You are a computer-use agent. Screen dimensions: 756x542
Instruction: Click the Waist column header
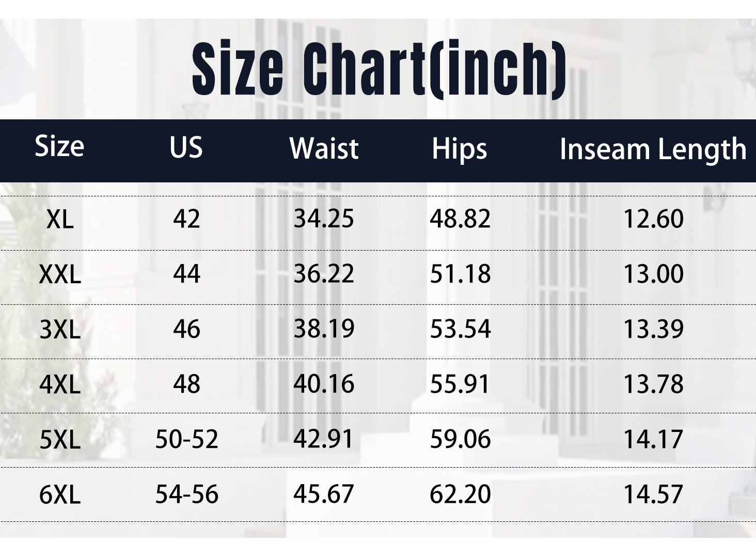click(324, 149)
